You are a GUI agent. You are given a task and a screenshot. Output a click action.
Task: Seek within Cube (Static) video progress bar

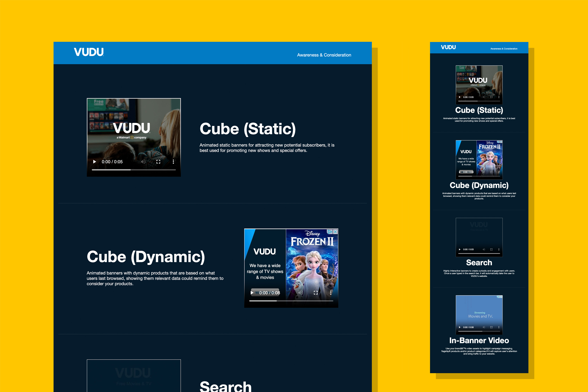(134, 170)
